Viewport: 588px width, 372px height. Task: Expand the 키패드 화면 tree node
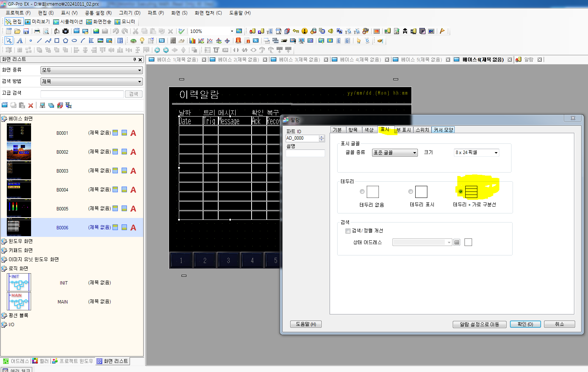(4, 251)
